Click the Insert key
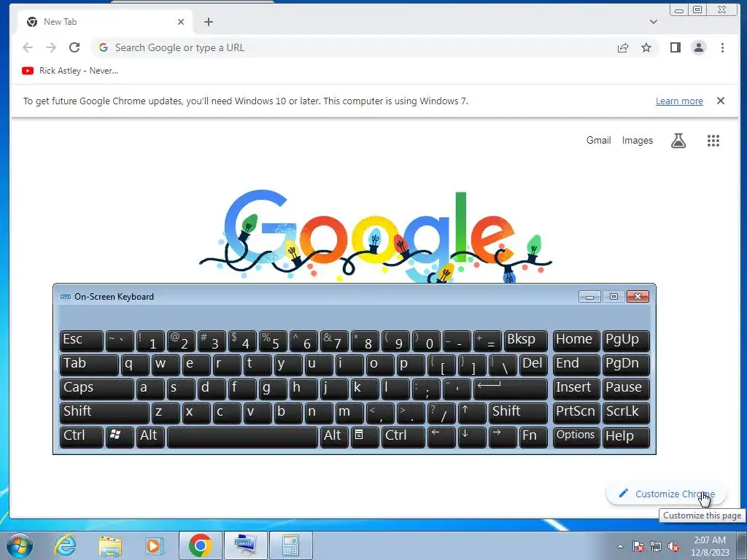Screen dimensions: 747x560 coord(576,389)
